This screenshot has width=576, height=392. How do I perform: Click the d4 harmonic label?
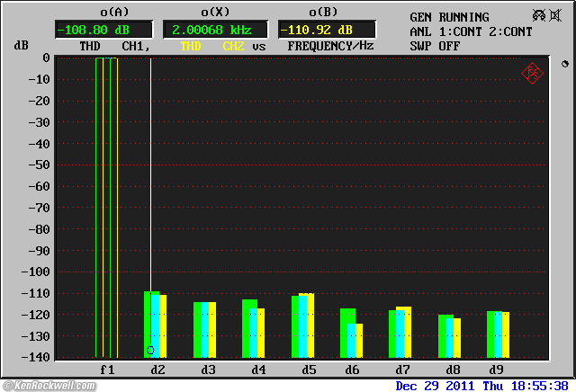tap(258, 370)
